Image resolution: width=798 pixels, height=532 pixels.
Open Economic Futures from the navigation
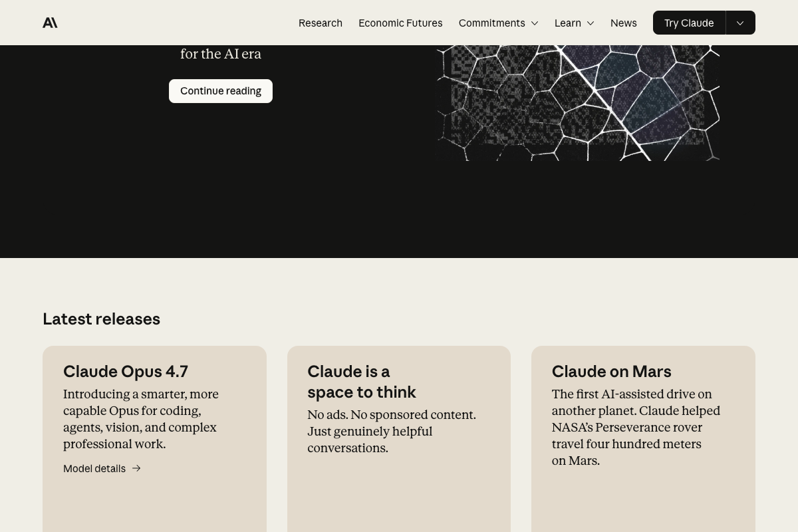(400, 23)
